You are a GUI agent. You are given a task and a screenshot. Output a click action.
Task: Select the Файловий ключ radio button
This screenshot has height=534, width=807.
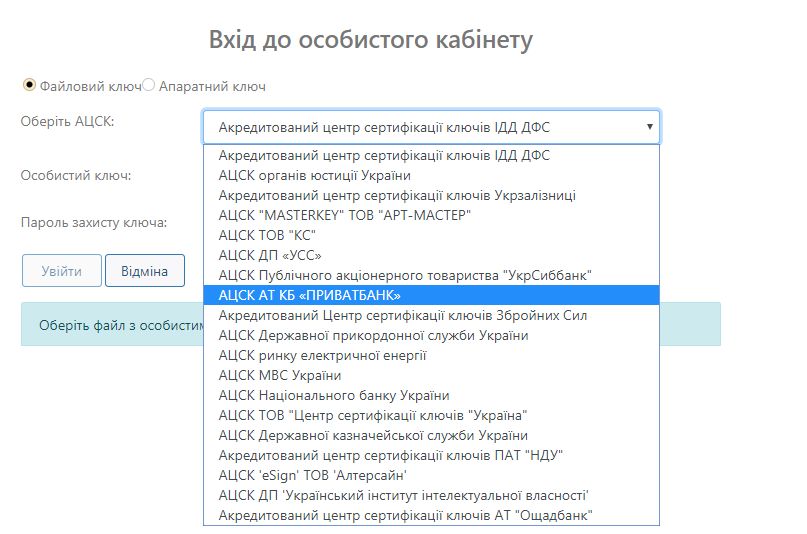coord(29,85)
